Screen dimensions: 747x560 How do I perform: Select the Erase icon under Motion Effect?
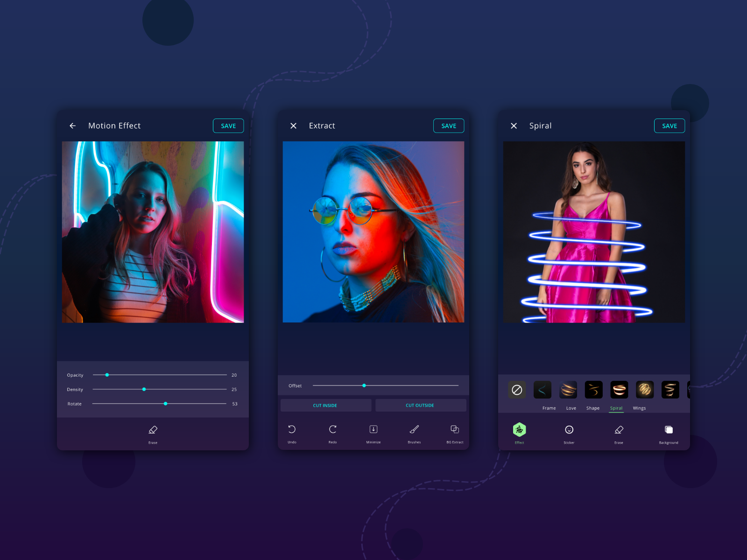coord(153,429)
